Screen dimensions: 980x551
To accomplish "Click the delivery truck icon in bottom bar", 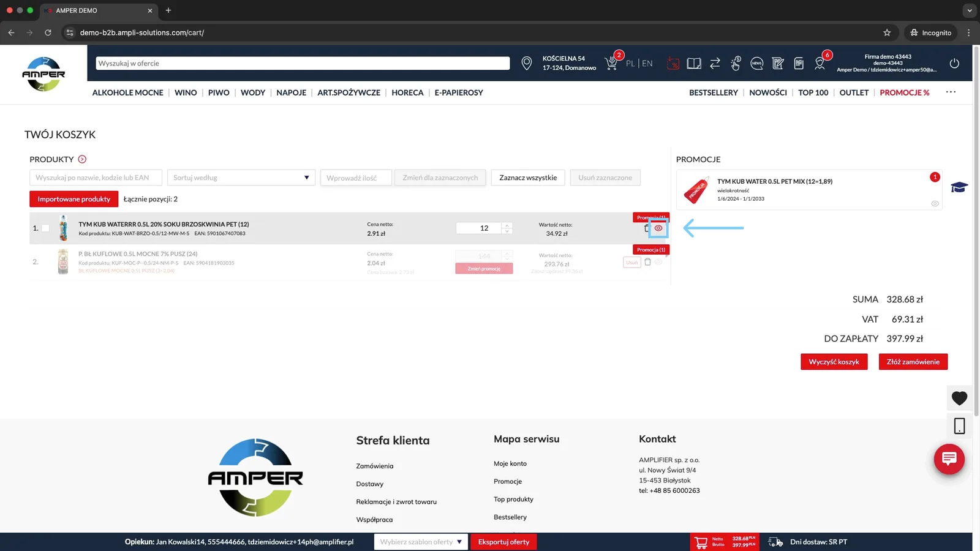I will point(775,542).
